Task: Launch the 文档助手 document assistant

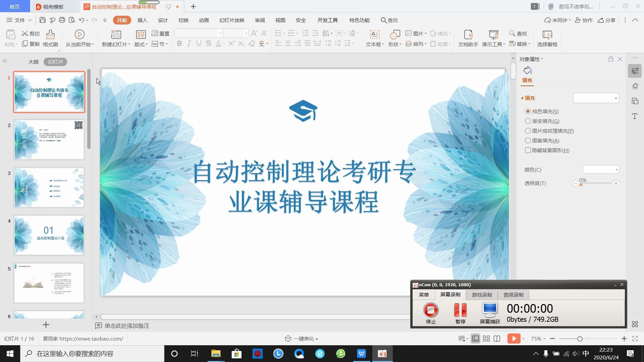Action: point(468,38)
